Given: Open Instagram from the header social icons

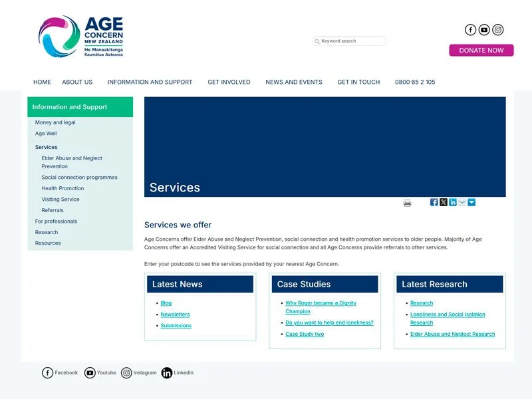Looking at the screenshot, I should click(497, 29).
